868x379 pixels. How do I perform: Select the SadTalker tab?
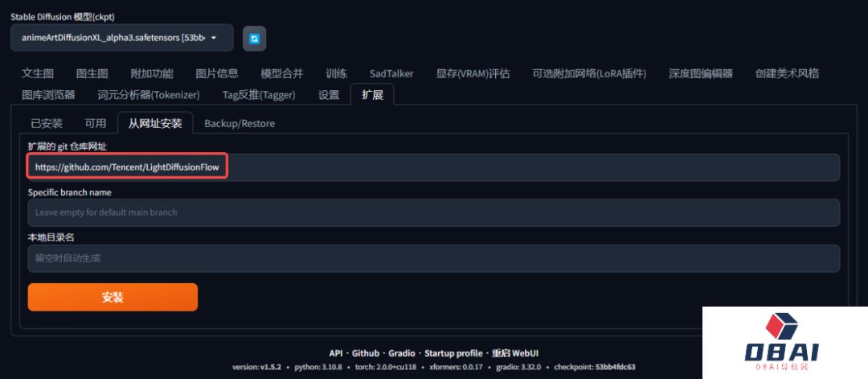[x=391, y=74]
